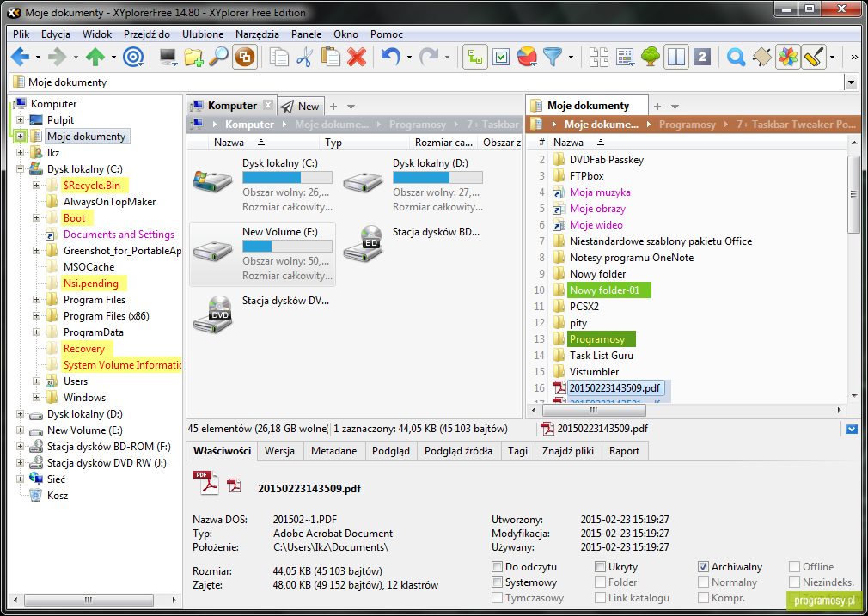Image resolution: width=868 pixels, height=616 pixels.
Task: Click the Moje dokumenty address bar field
Action: pyautogui.click(x=426, y=82)
